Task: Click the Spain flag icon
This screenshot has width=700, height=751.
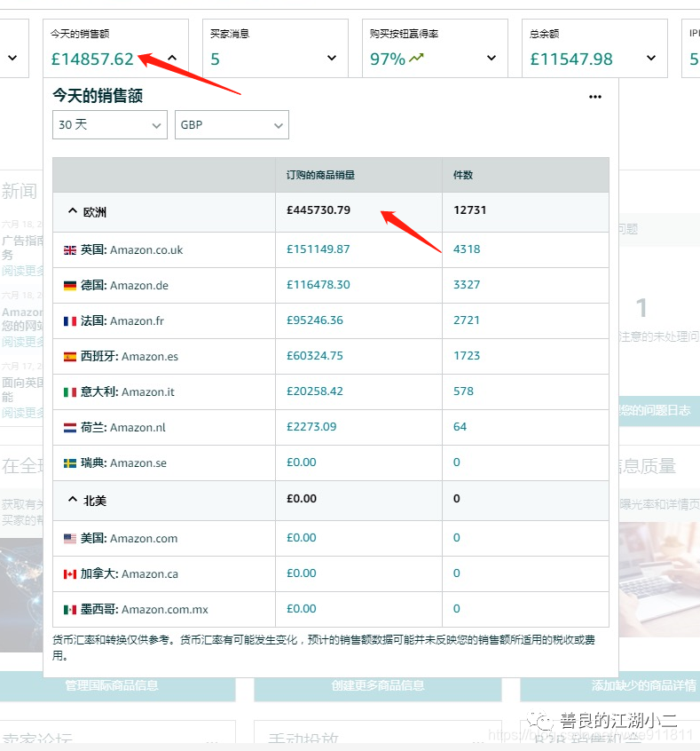Action: point(70,356)
